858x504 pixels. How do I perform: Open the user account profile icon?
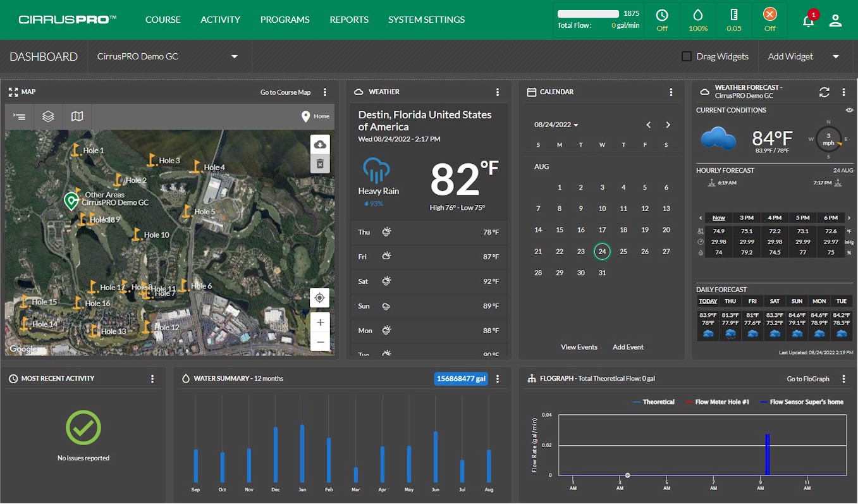point(835,20)
